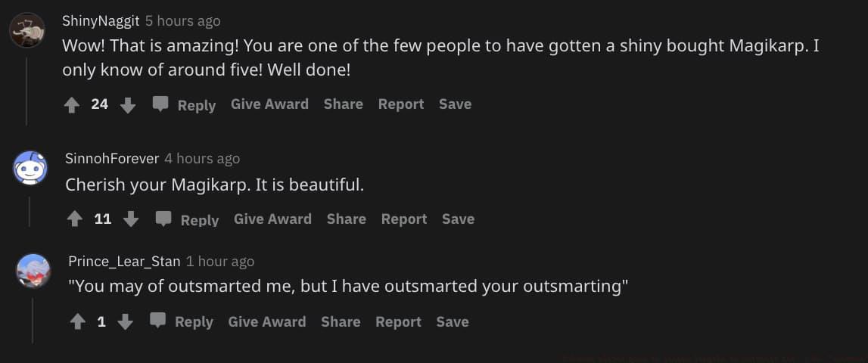Viewport: 868px width, 363px height.
Task: Click Reply speech bubble under ShinyNaggit's comment
Action: coord(160,104)
